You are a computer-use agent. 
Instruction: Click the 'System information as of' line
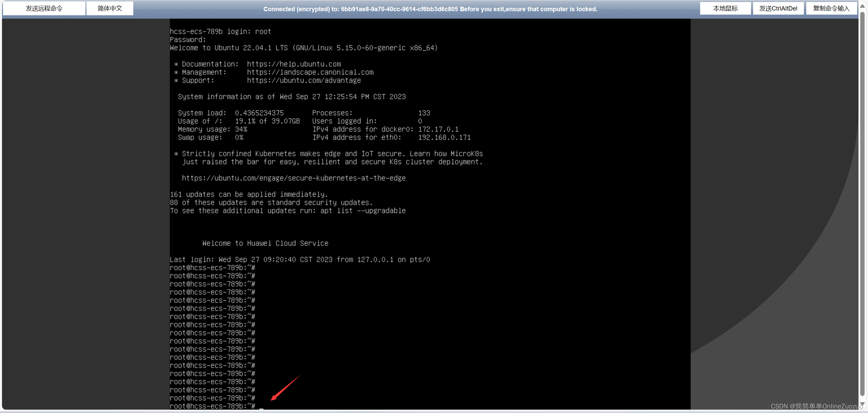click(292, 97)
